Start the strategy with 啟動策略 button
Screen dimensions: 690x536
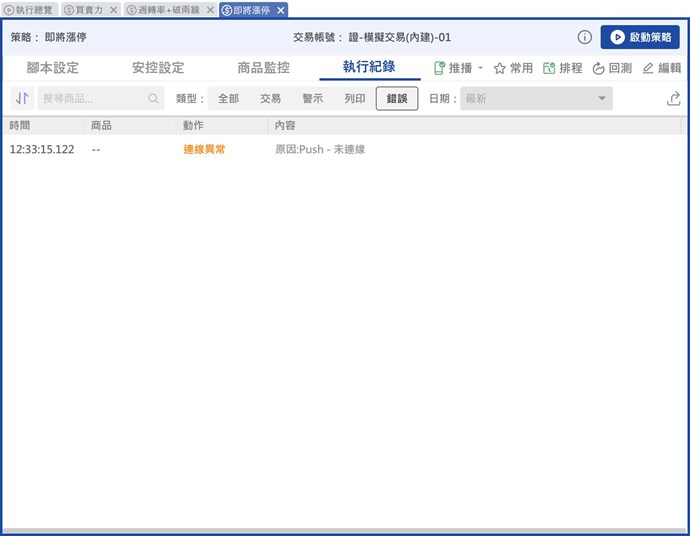640,37
